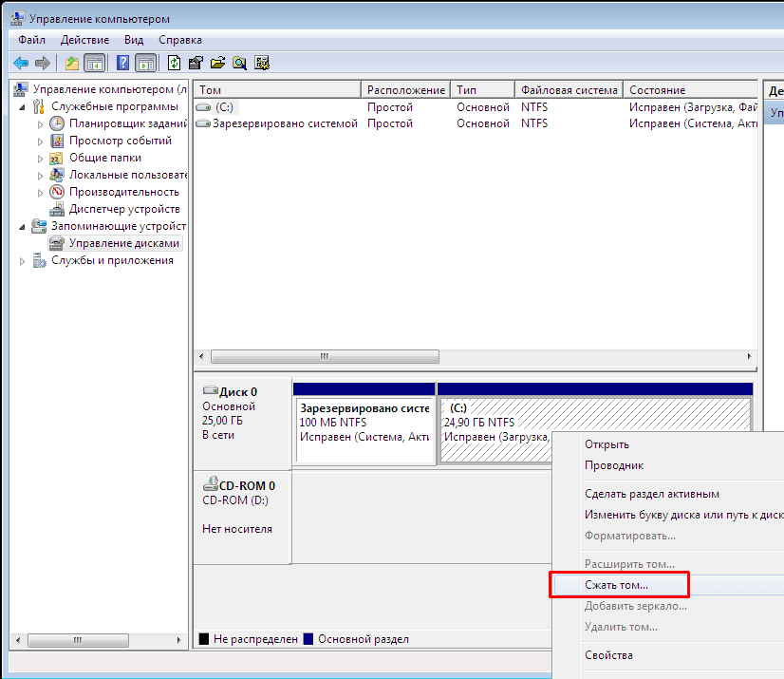Select Сжать том... in context menu

point(617,585)
